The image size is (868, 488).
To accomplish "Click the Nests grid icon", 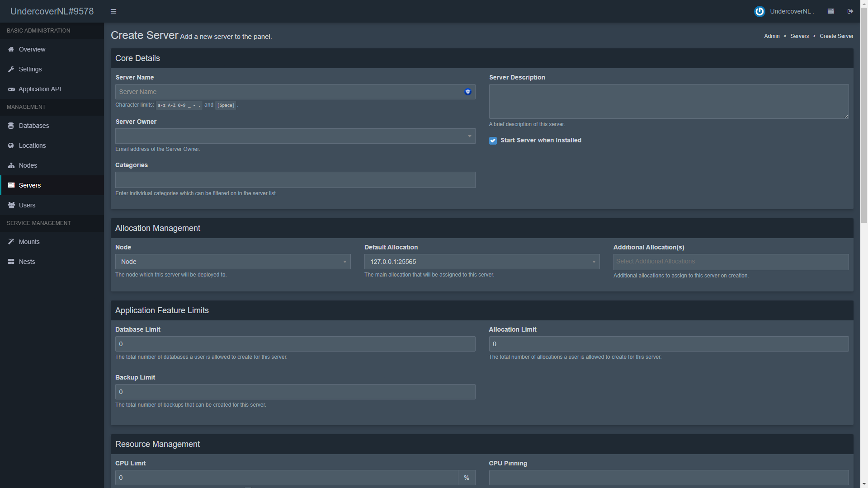I will [11, 262].
